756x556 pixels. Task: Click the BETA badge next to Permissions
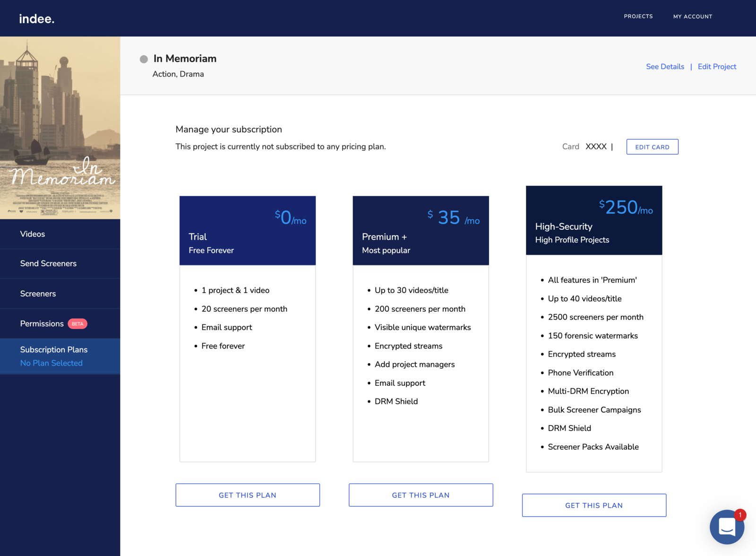[77, 324]
